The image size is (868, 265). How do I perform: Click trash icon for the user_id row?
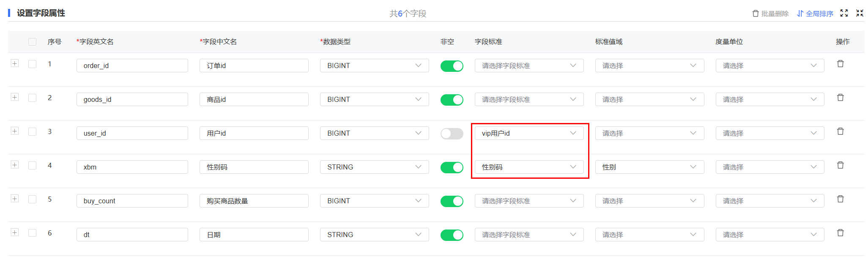pos(841,131)
